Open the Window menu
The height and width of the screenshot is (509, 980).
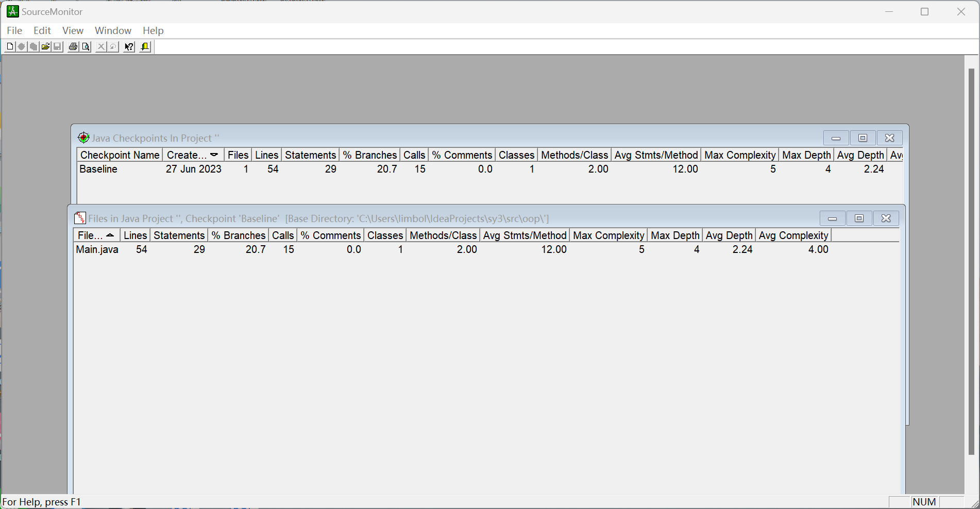113,30
